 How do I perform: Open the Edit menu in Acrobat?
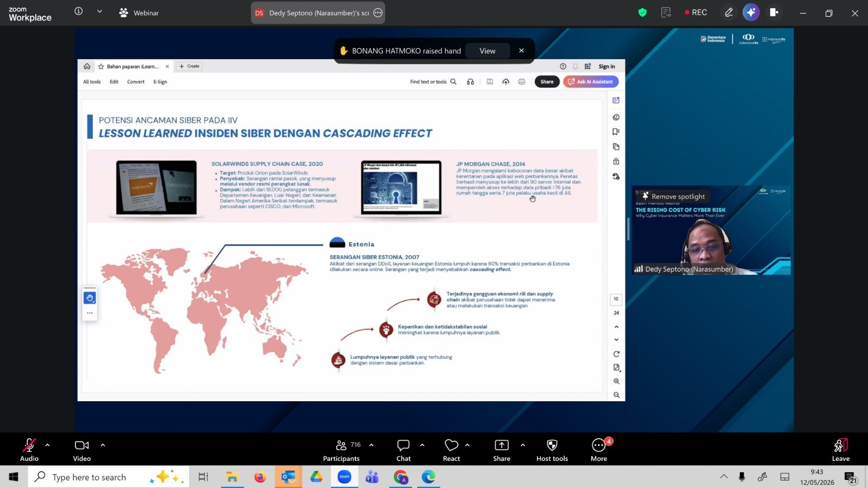(114, 82)
